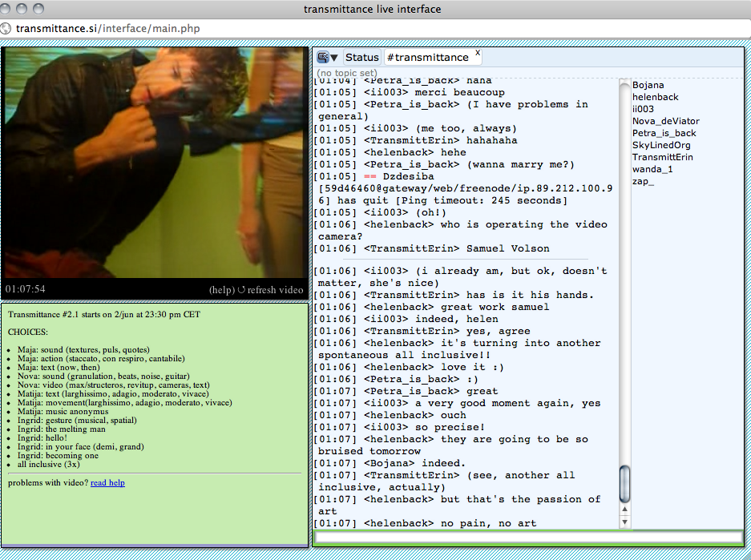Image resolution: width=751 pixels, height=560 pixels.
Task: Select user helenback in the nick list
Action: [x=655, y=97]
